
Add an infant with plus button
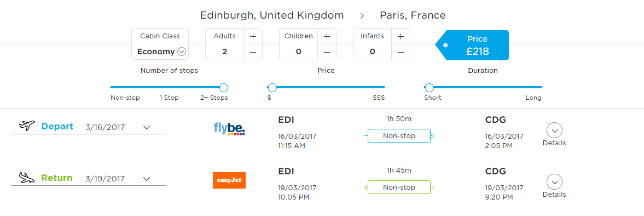(x=401, y=36)
